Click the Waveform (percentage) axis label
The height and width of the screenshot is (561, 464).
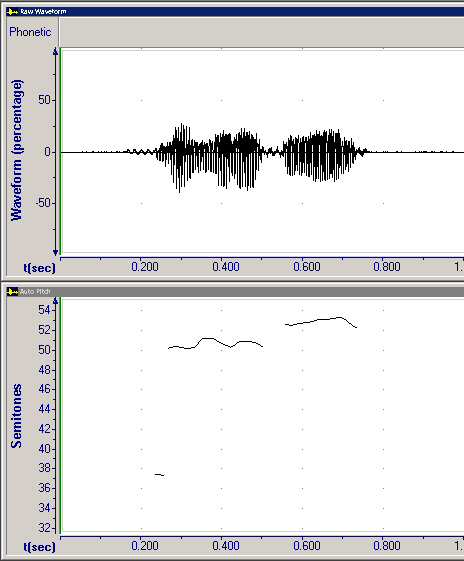17,150
